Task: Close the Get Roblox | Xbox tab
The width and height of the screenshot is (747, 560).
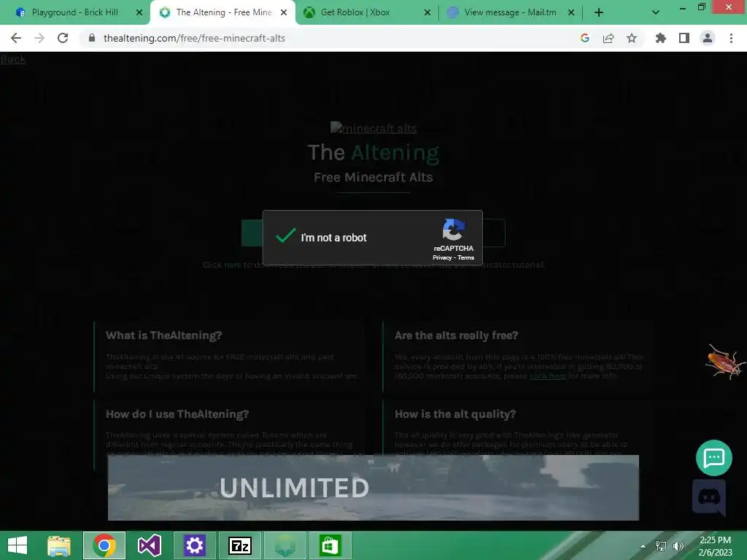Action: point(427,12)
